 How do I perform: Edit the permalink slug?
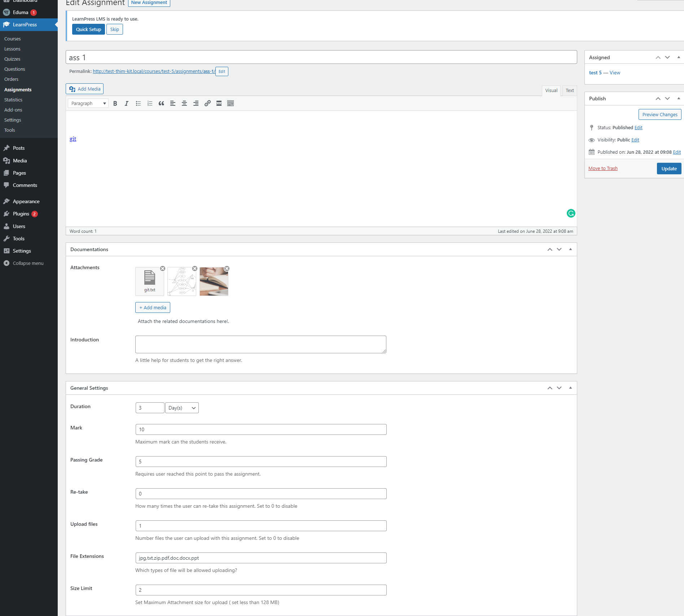pyautogui.click(x=222, y=71)
